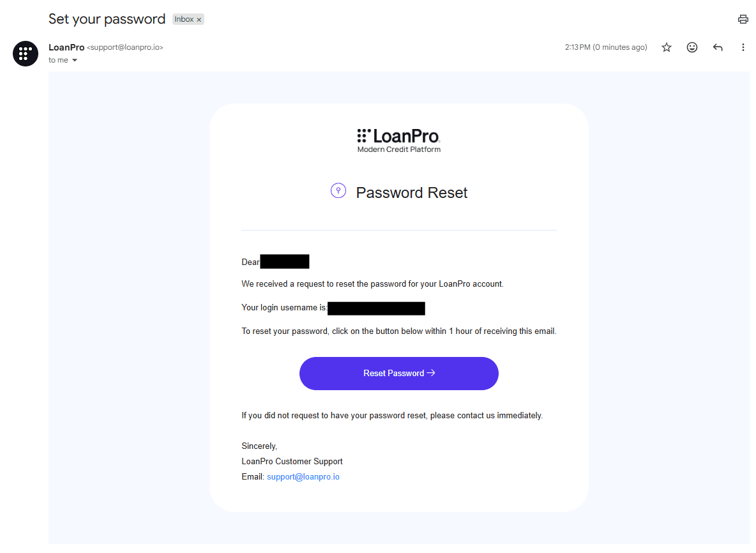
Task: Open the support@loanpro.io link in the signature
Action: 303,476
